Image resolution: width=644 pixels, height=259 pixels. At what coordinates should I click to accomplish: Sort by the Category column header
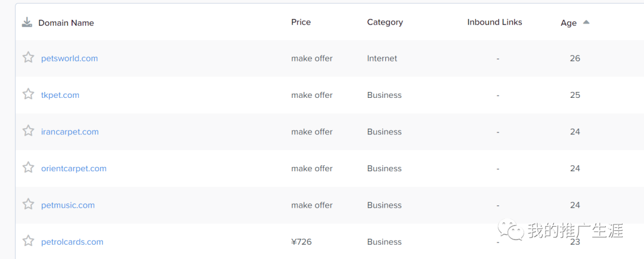[x=385, y=22]
